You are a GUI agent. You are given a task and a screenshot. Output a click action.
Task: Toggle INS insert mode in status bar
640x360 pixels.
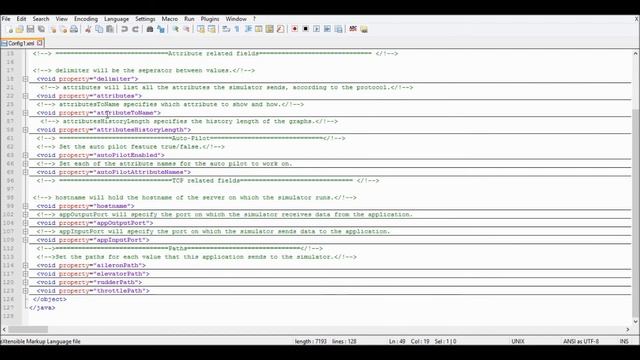[x=624, y=341]
